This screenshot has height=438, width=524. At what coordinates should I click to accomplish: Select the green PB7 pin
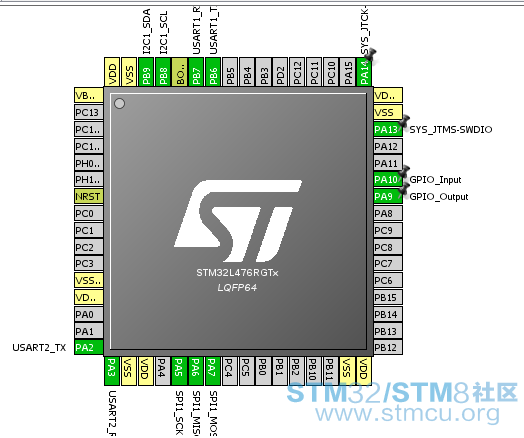(x=196, y=72)
